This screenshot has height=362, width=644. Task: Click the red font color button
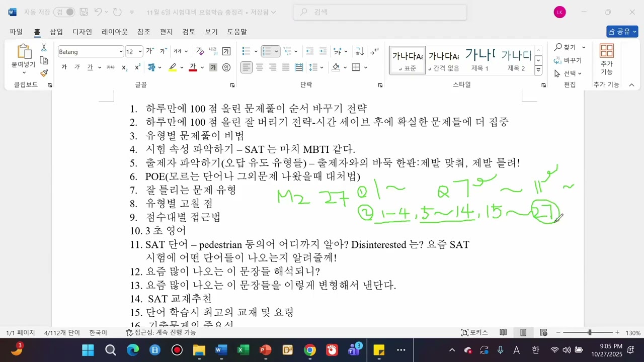click(x=193, y=67)
